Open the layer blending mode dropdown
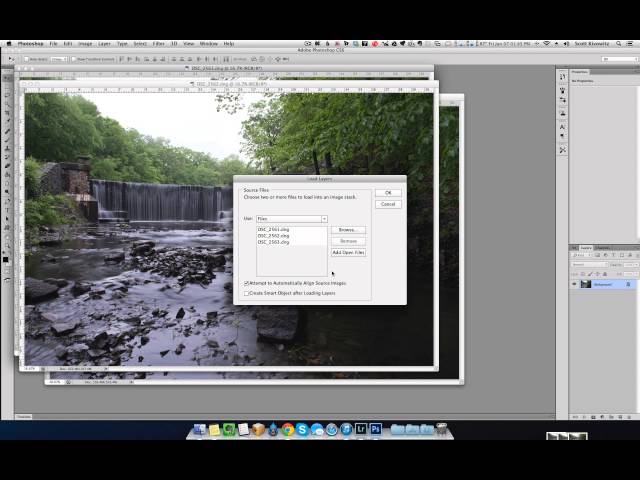This screenshot has height=480, width=640. (x=589, y=264)
